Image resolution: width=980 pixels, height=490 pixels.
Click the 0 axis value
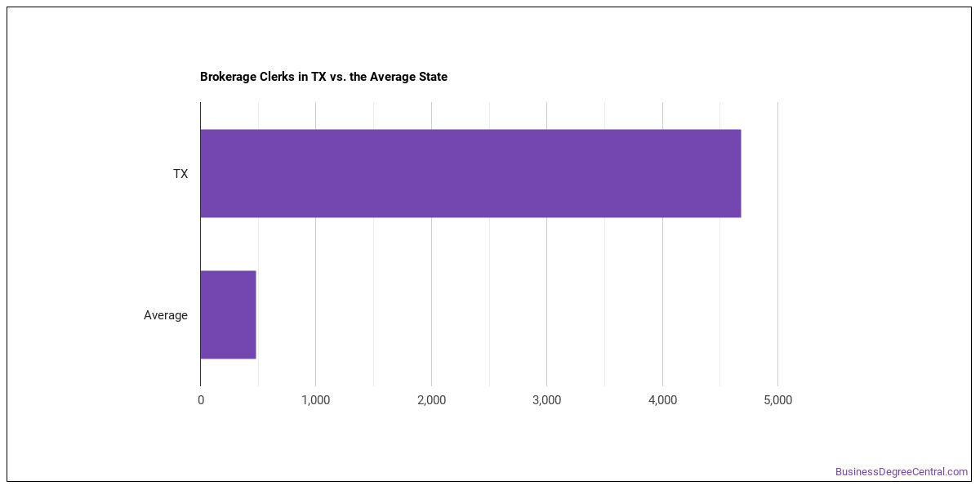[x=201, y=400]
